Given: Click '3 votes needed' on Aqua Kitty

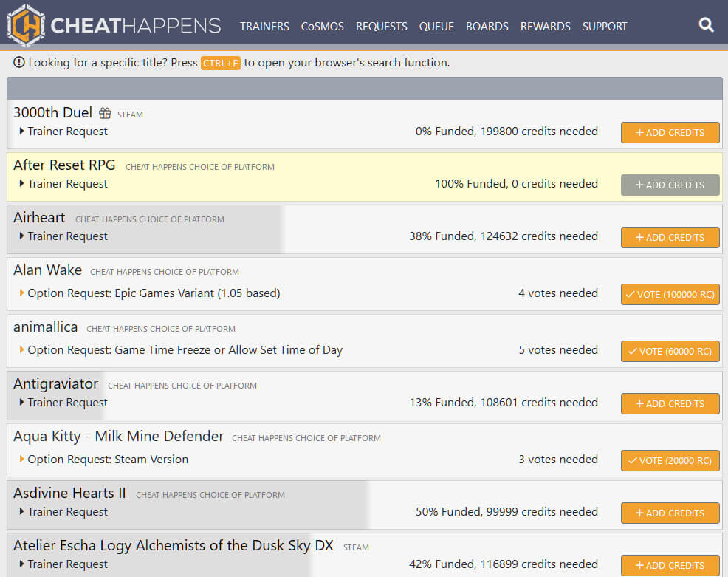Looking at the screenshot, I should click(x=558, y=460).
